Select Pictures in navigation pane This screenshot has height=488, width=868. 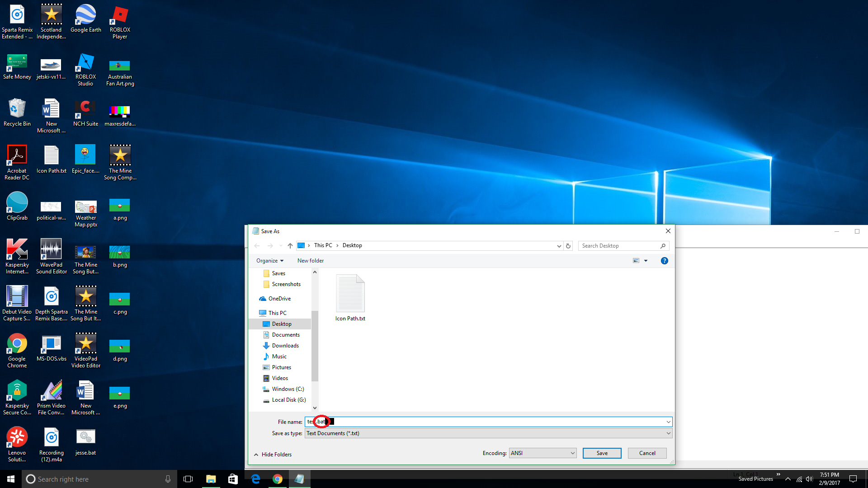pyautogui.click(x=281, y=367)
